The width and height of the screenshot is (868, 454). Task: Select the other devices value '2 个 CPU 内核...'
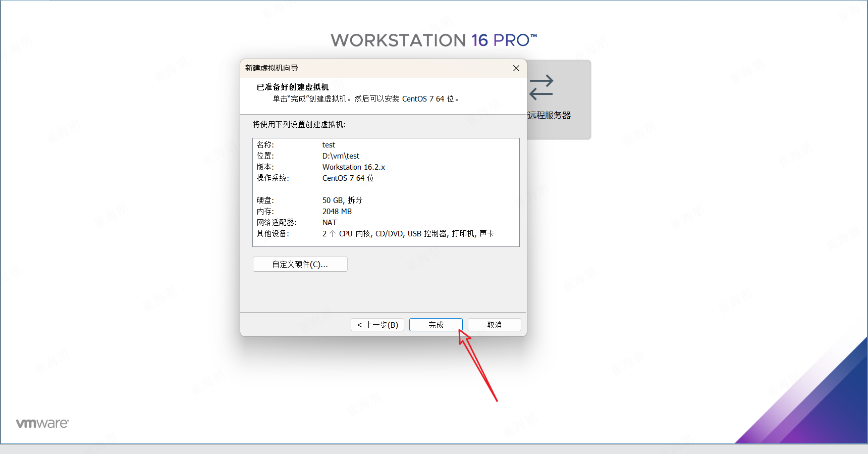coord(408,234)
